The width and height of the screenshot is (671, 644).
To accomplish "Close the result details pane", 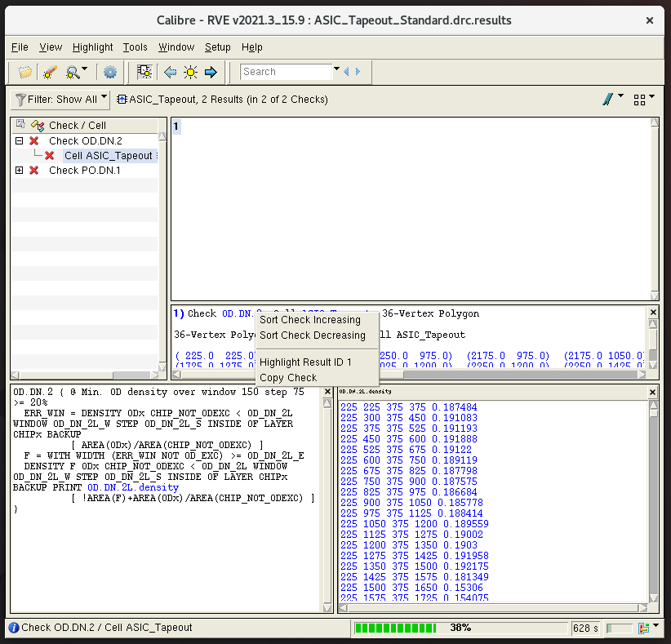I will (x=653, y=312).
